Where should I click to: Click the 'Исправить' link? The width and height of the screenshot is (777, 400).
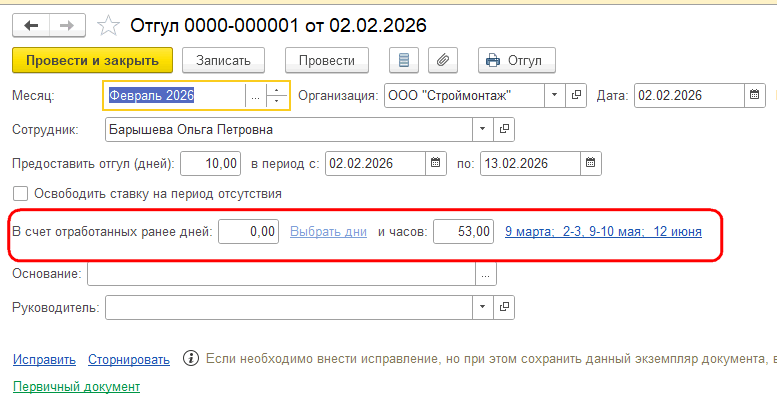[x=44, y=359]
